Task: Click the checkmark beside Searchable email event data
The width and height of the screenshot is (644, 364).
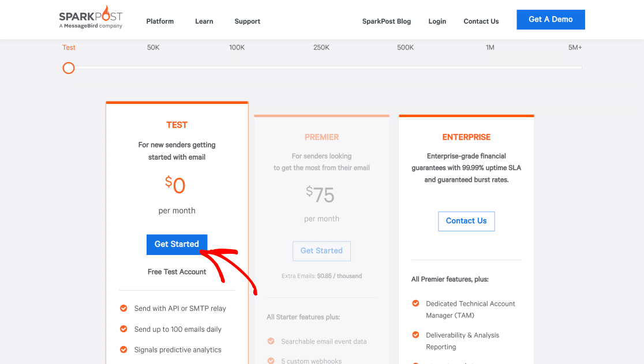Action: click(271, 342)
